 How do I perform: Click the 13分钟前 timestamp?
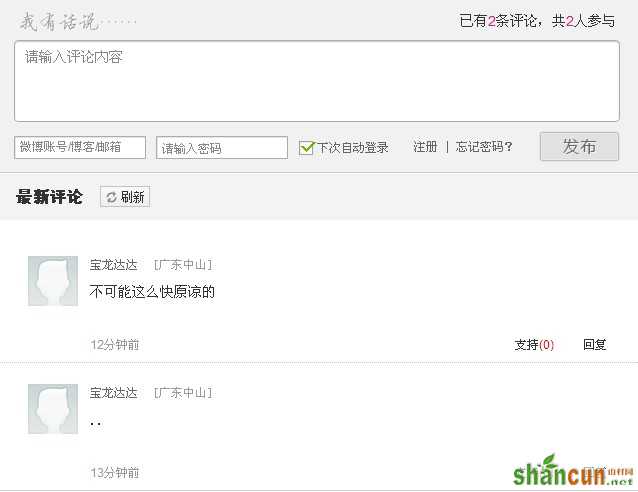pos(115,472)
